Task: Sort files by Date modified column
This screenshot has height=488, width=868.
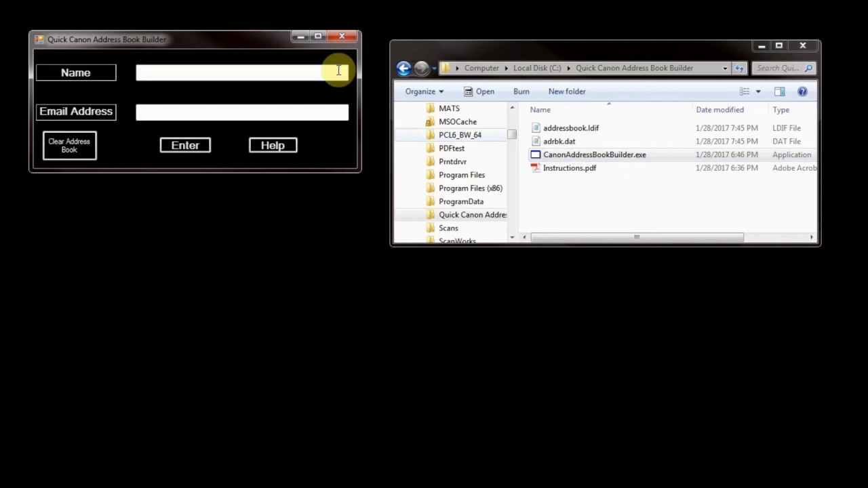Action: [x=719, y=110]
